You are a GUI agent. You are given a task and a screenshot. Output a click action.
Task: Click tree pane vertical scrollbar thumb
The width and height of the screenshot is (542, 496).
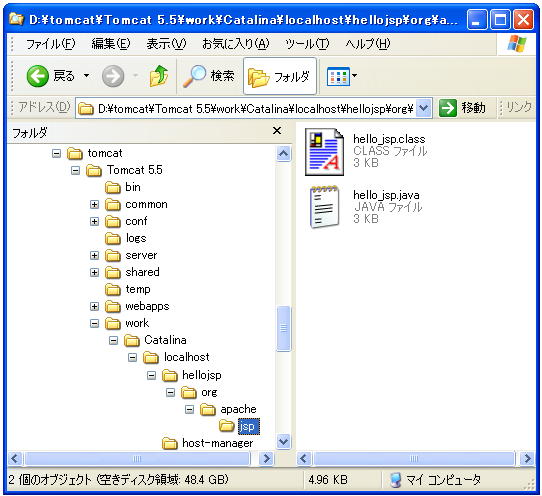283,328
